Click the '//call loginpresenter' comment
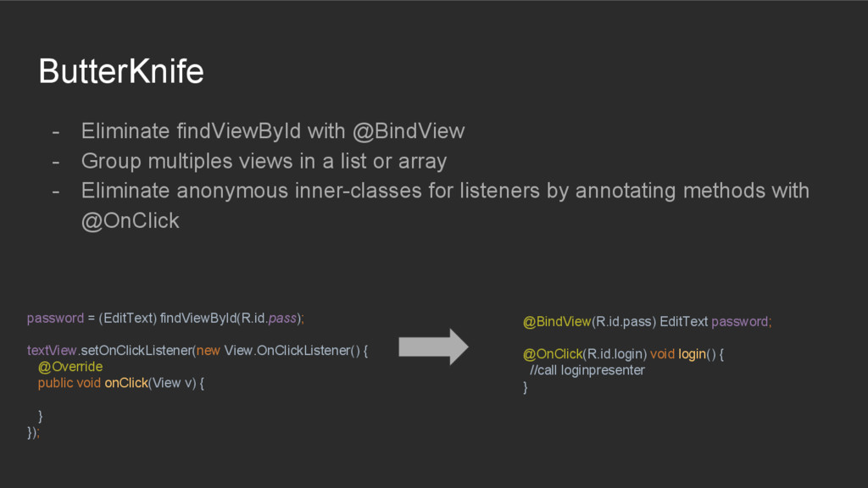The width and height of the screenshot is (868, 488). pyautogui.click(x=587, y=370)
